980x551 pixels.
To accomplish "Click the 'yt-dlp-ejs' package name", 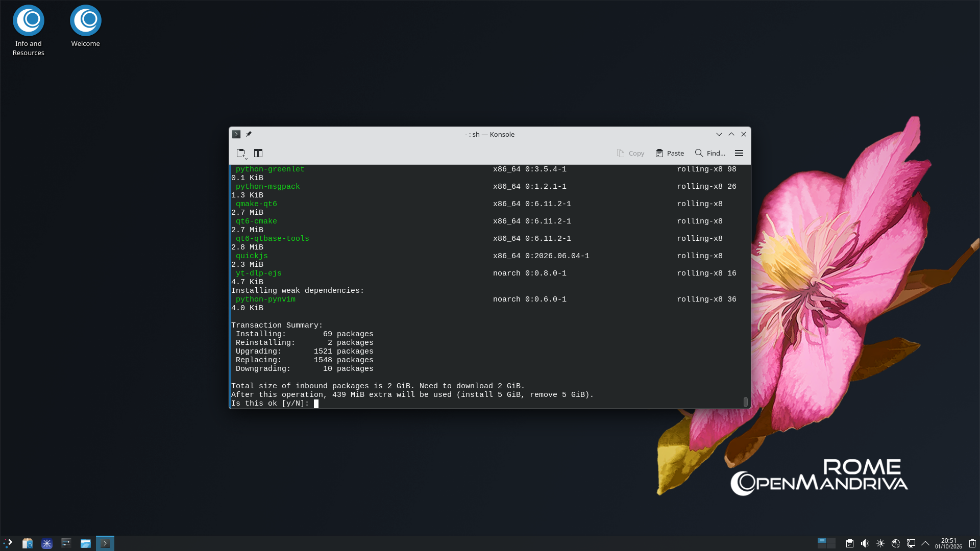I will click(x=259, y=273).
